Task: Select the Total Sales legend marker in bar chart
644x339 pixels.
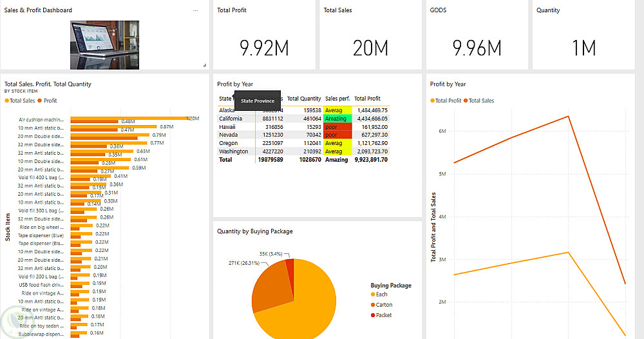Action: pyautogui.click(x=6, y=101)
